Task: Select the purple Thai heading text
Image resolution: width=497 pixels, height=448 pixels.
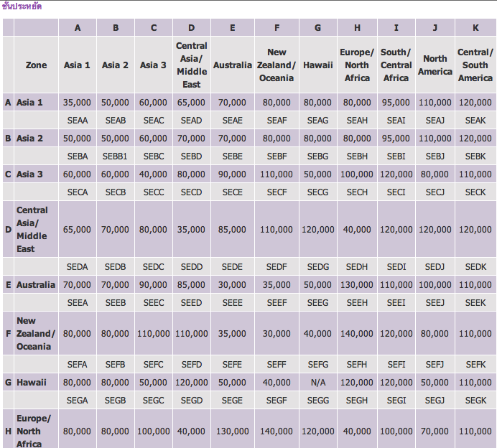Action: [22, 6]
